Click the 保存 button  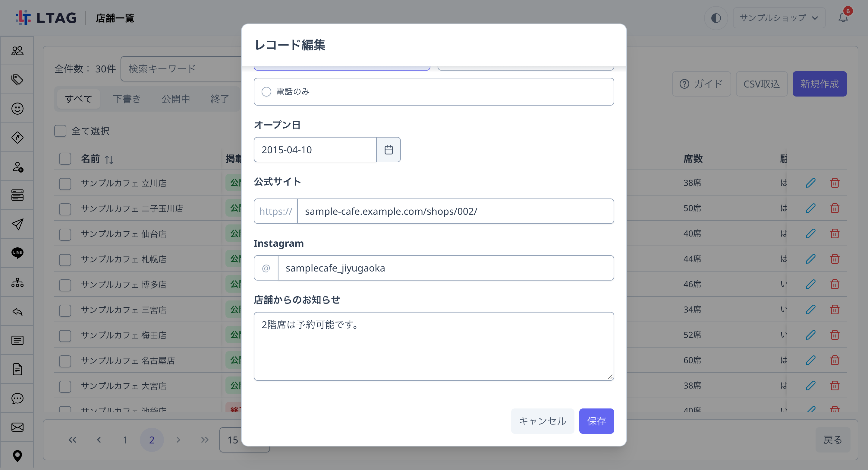(596, 421)
